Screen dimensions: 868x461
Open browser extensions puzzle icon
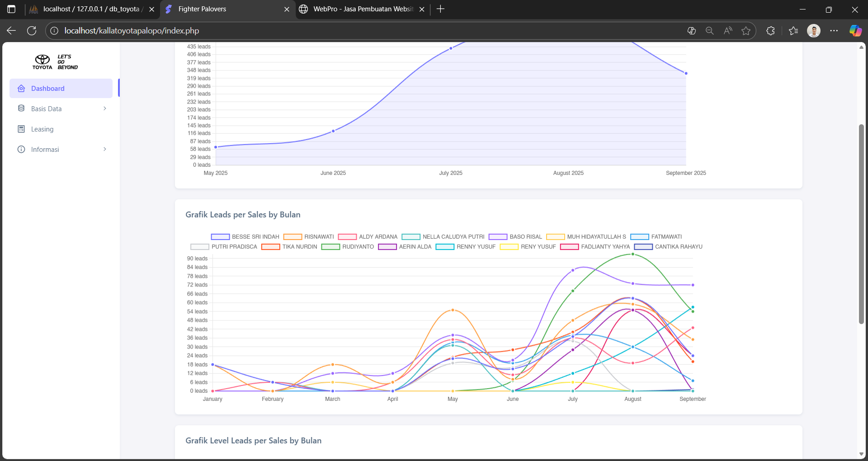tap(771, 31)
